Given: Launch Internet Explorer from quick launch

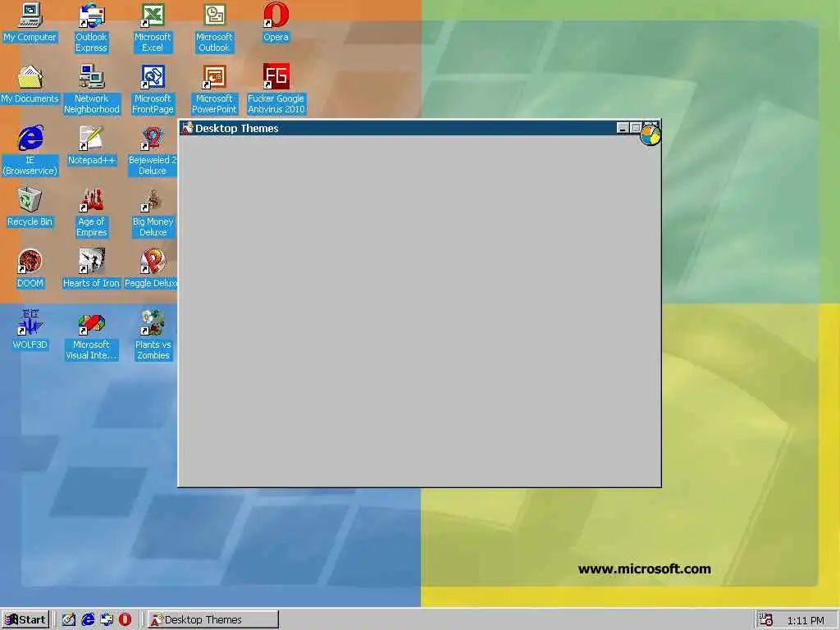Looking at the screenshot, I should click(88, 619).
